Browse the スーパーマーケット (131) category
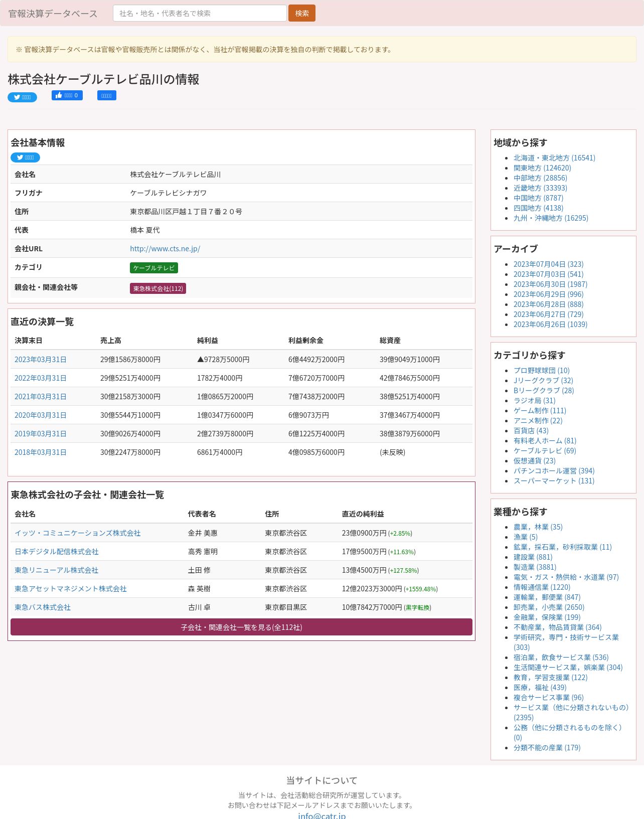Viewport: 644px width, 819px height. tap(554, 481)
